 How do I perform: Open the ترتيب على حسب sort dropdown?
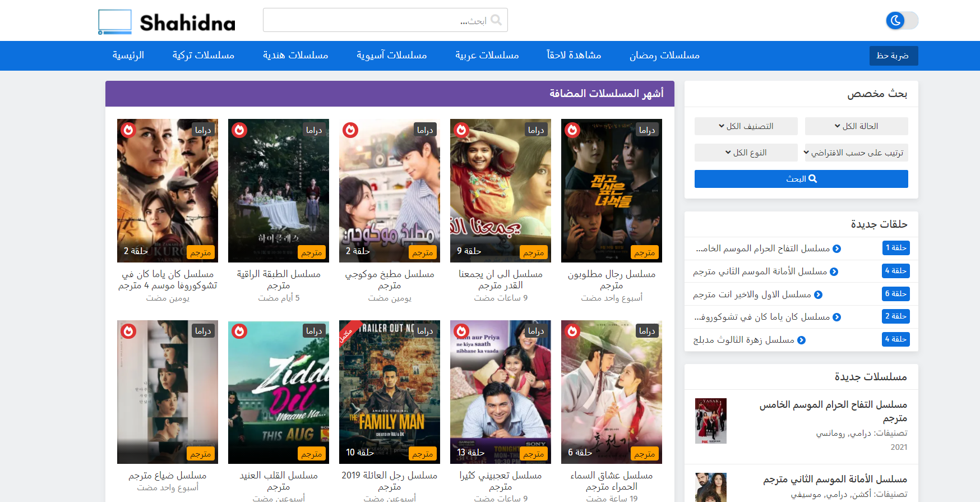[856, 153]
